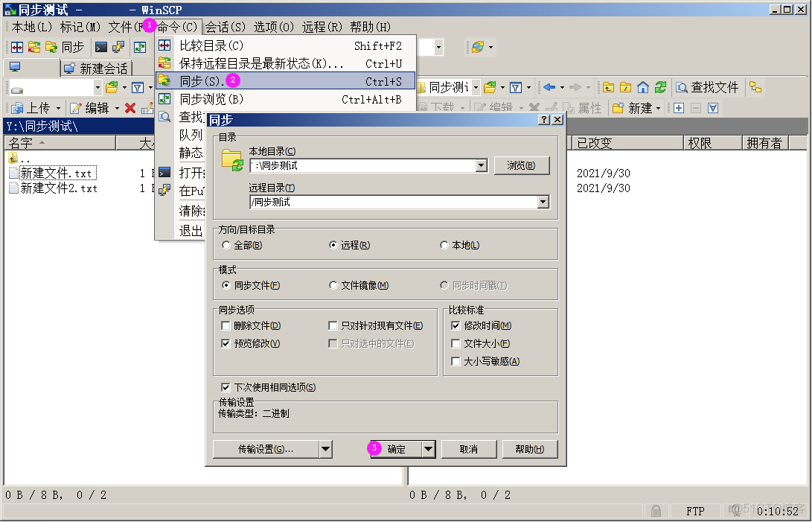Click the 帮助 help button
This screenshot has height=522, width=812.
[530, 449]
